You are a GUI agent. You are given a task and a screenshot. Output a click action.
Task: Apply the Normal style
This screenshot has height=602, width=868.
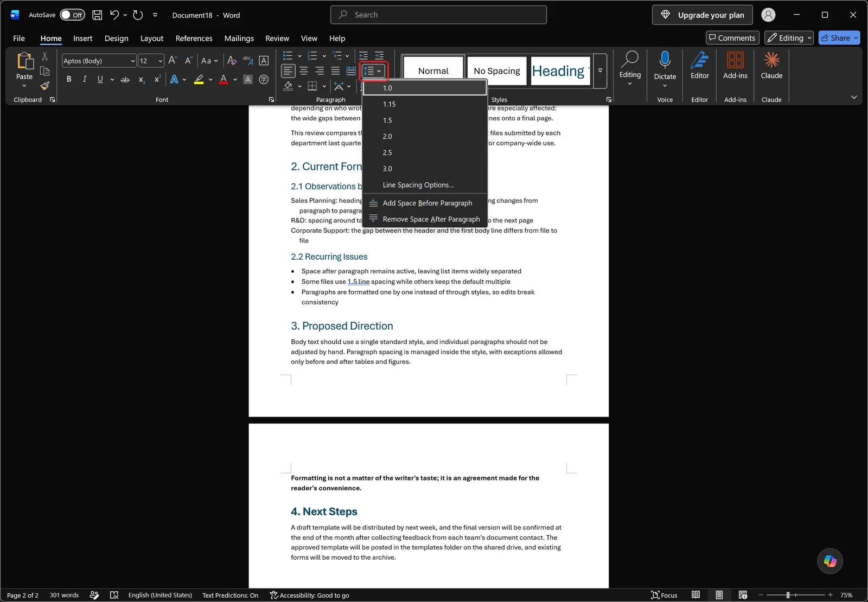433,71
